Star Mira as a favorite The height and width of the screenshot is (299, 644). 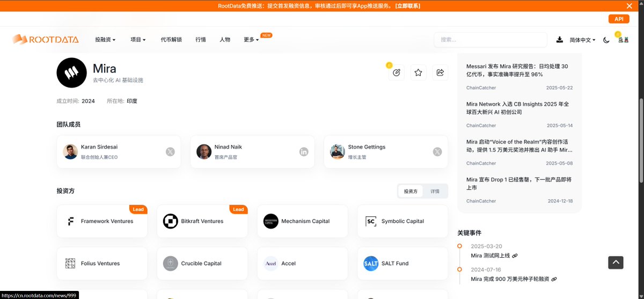pos(419,72)
